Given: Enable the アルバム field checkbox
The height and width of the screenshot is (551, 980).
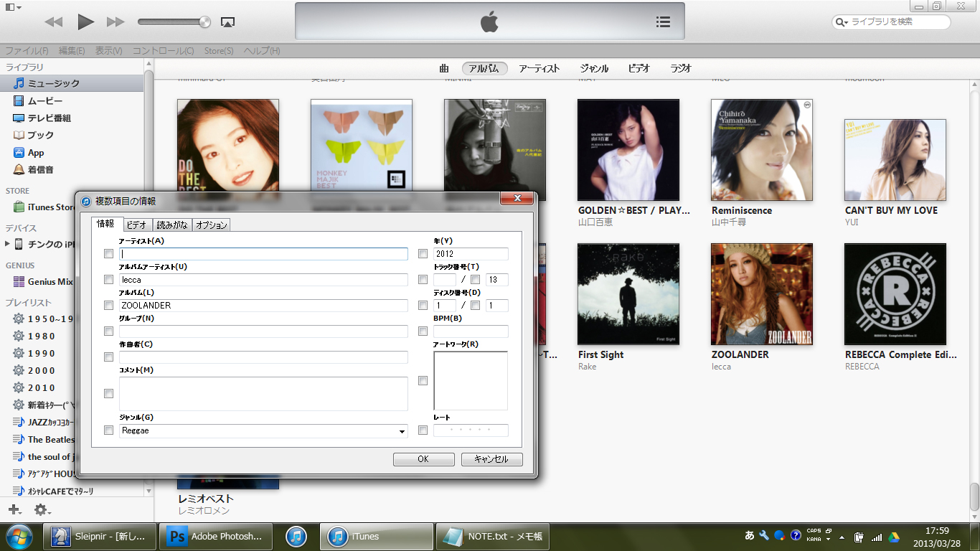Looking at the screenshot, I should click(x=108, y=306).
